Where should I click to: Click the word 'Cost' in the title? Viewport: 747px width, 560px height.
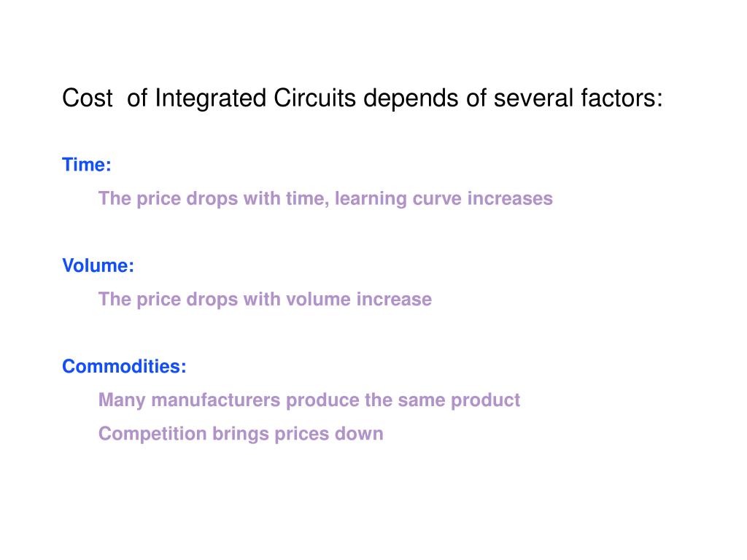pyautogui.click(x=88, y=98)
